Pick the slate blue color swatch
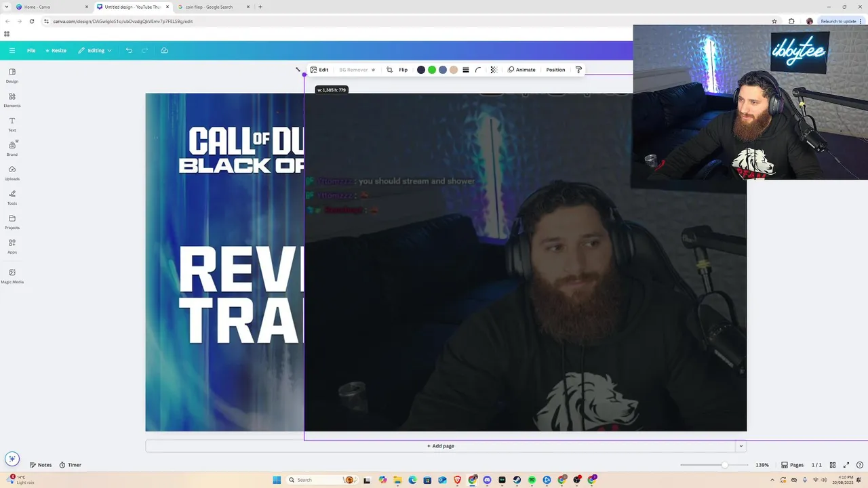 point(443,70)
